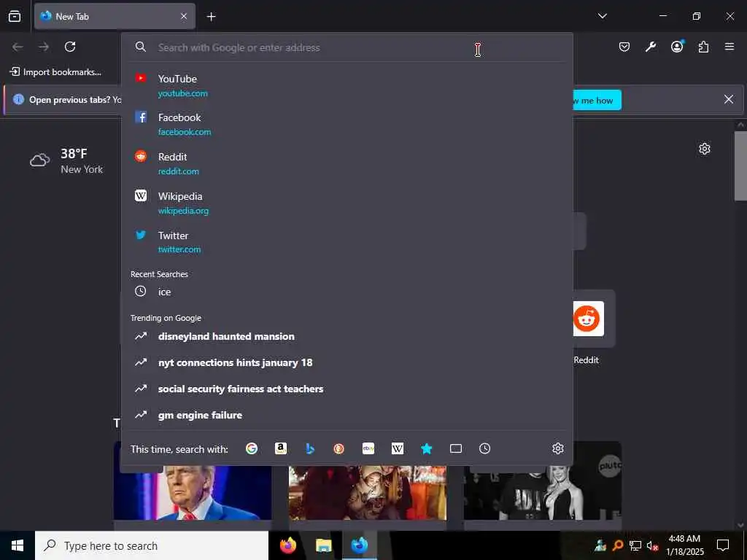Image resolution: width=747 pixels, height=560 pixels.
Task: Search this time with eBay icon
Action: click(x=368, y=448)
